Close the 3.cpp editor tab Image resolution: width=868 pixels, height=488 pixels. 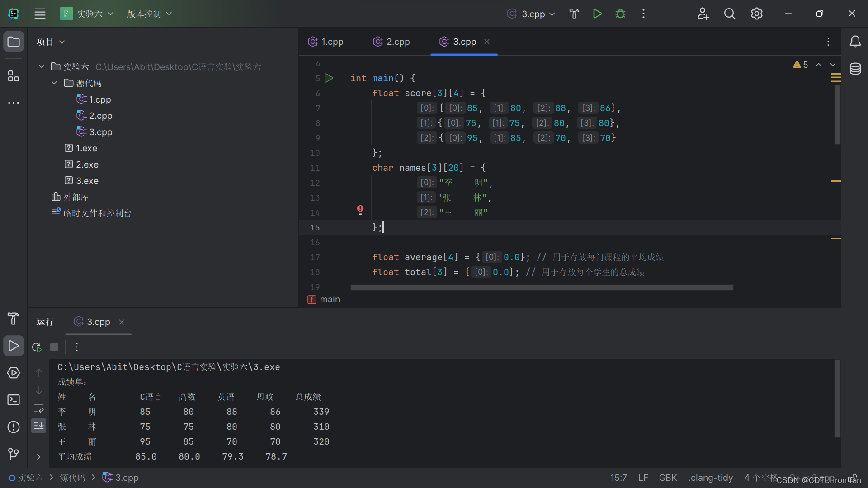tap(487, 42)
